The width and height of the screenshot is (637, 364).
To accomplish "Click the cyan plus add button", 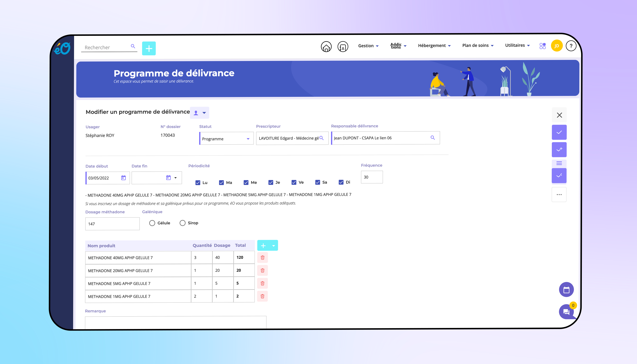I will [149, 48].
